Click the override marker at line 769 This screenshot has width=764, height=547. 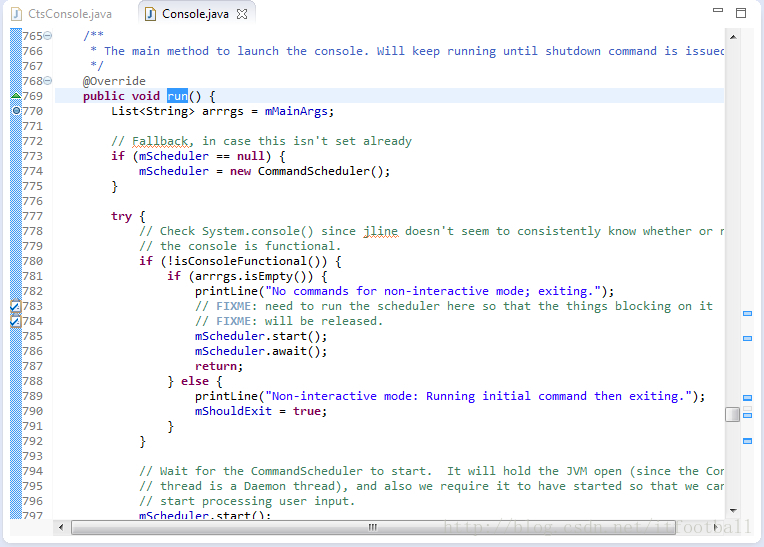(x=16, y=95)
